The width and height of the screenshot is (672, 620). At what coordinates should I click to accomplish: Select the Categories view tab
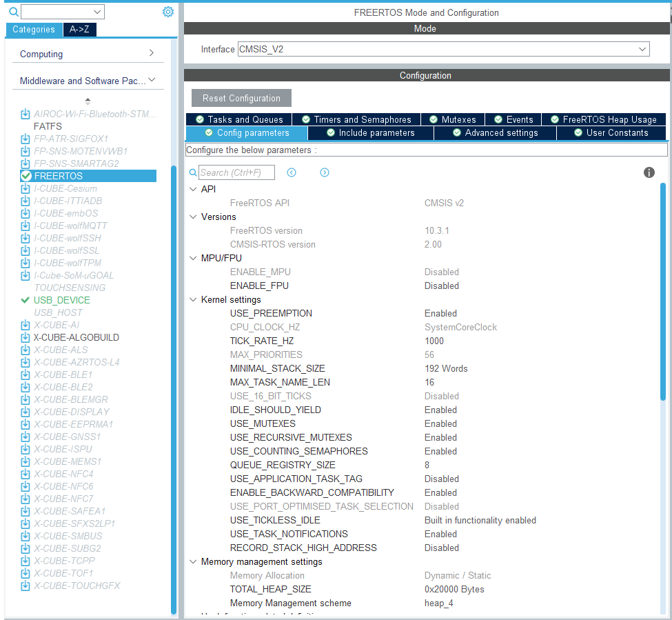pos(34,29)
